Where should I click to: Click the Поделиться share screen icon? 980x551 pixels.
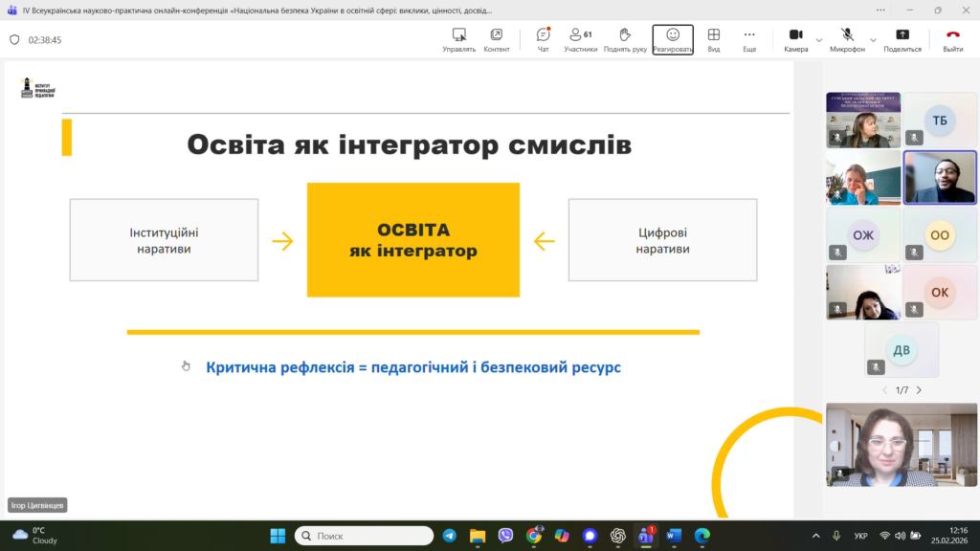(902, 35)
